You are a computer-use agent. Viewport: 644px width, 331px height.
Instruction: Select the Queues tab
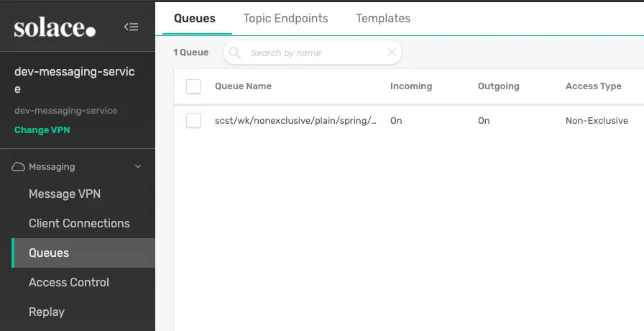(x=195, y=19)
